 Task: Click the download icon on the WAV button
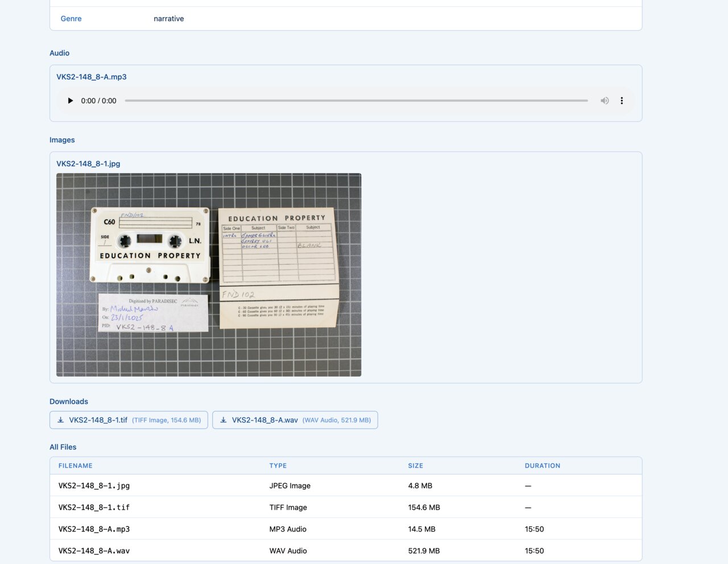223,419
